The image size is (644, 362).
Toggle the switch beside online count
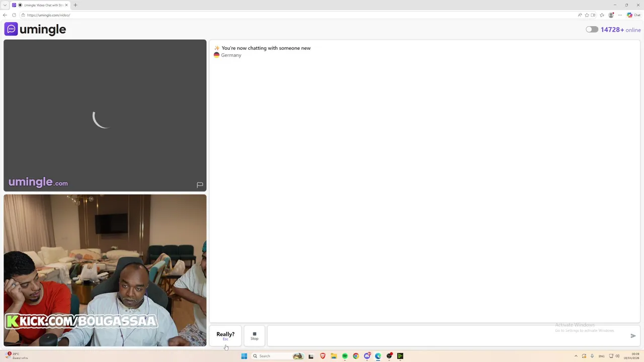(x=592, y=30)
